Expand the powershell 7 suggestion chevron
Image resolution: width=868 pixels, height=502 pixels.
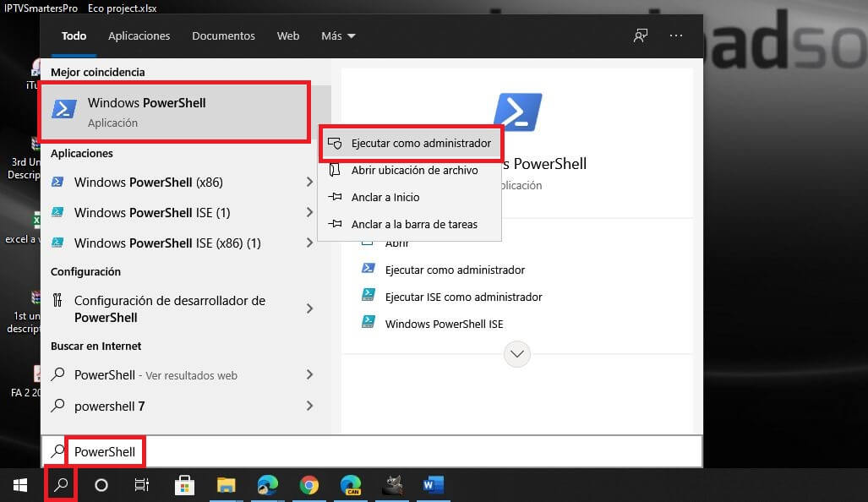309,406
